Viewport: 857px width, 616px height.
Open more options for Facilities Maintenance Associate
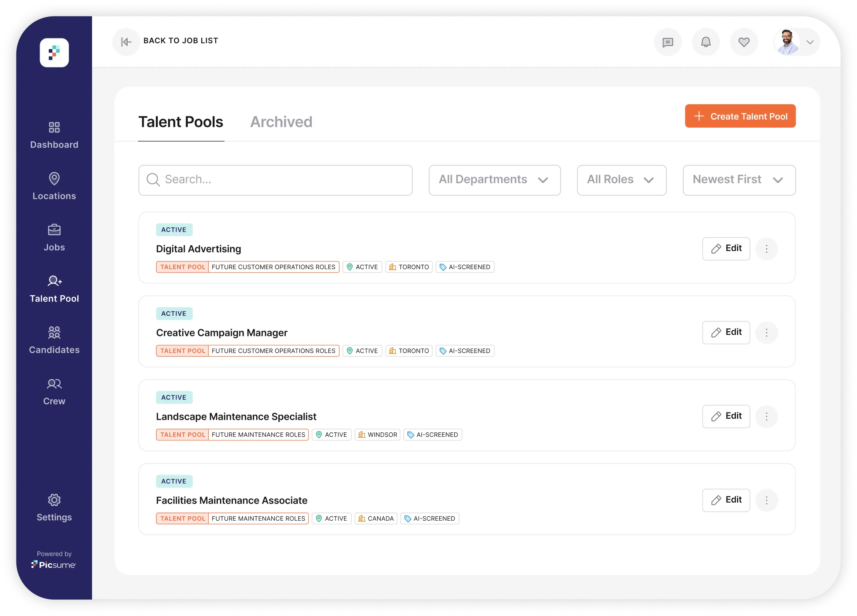click(766, 500)
